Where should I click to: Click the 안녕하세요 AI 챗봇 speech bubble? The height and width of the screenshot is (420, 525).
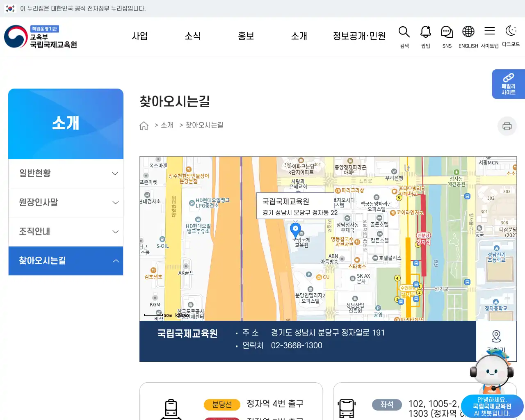[492, 406]
